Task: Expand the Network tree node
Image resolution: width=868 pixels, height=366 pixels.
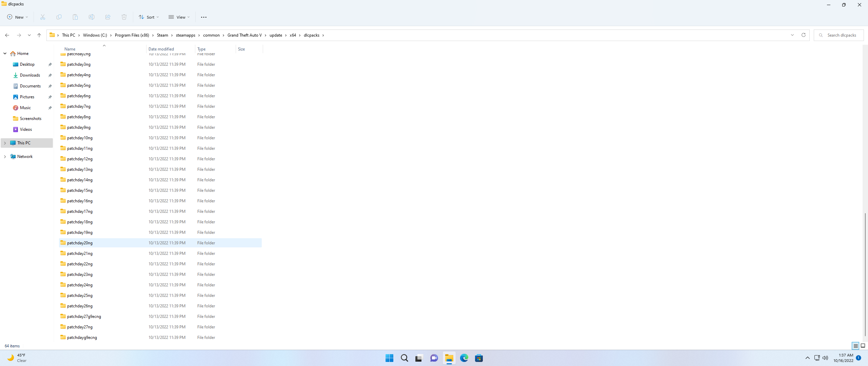Action: 5,157
